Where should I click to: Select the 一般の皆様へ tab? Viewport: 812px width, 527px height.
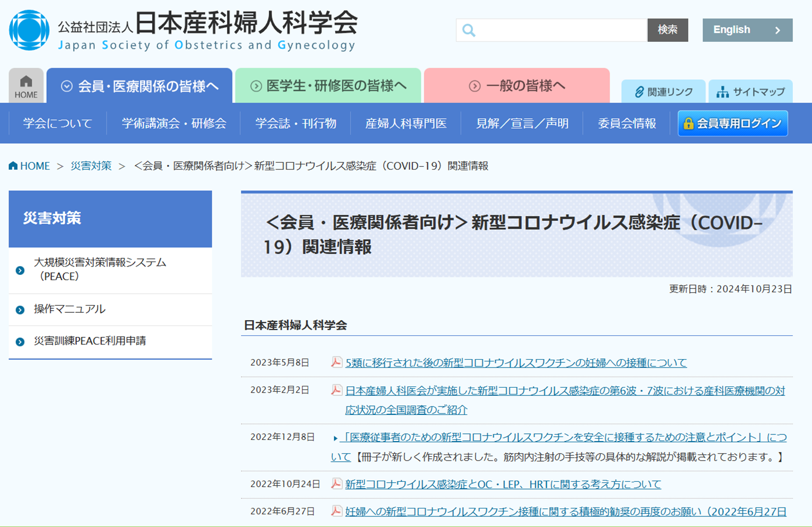[x=516, y=86]
